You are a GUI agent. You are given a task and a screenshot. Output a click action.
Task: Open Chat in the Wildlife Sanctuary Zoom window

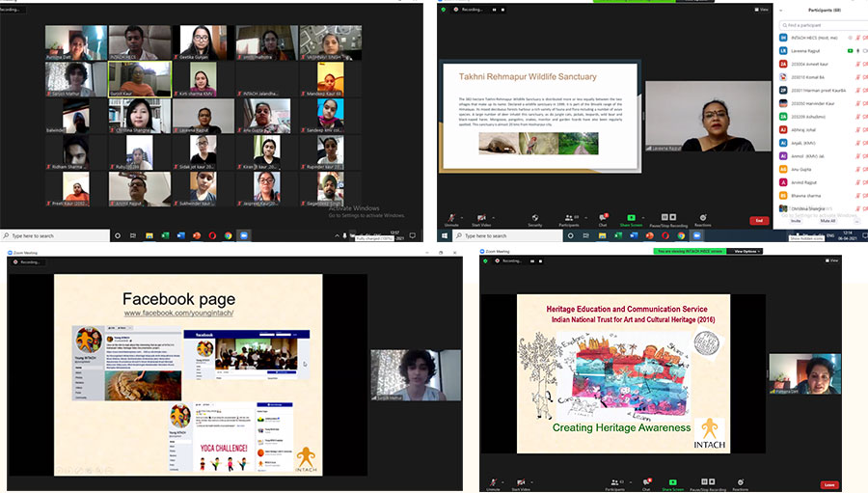click(x=603, y=220)
